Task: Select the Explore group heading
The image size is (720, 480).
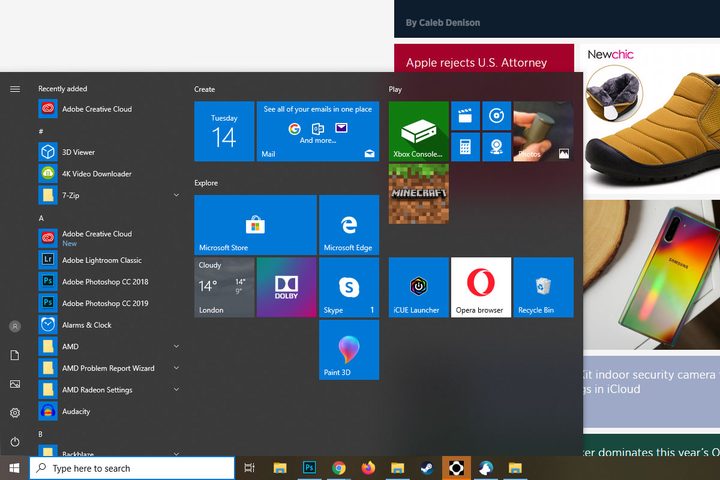Action: (206, 183)
